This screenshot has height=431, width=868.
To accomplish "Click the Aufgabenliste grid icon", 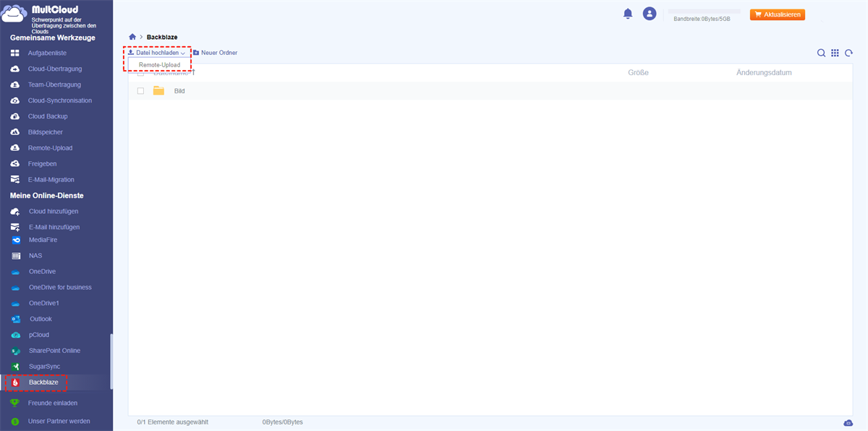I will (x=14, y=54).
